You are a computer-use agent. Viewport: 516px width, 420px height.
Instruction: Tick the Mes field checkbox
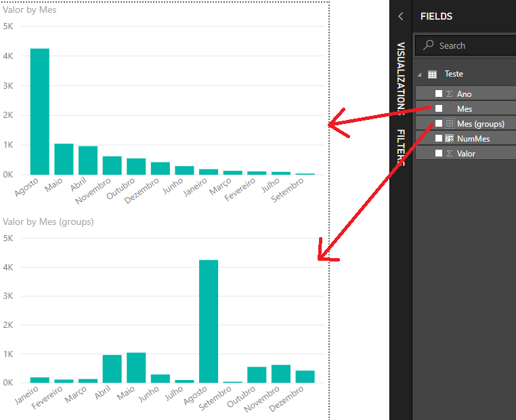point(439,109)
